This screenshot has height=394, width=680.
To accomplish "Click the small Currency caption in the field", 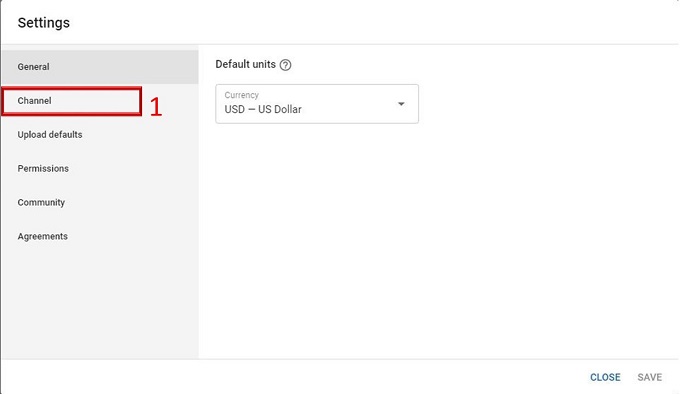I will 242,95.
